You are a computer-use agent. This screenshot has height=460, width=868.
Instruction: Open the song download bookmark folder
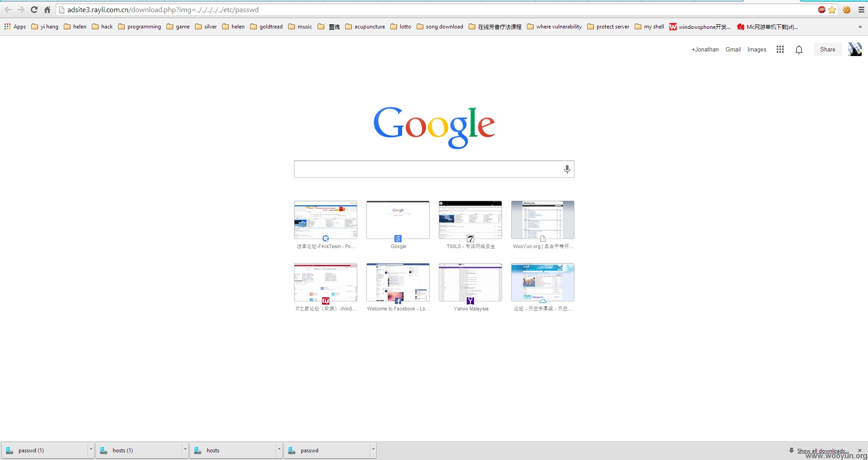[x=440, y=27]
